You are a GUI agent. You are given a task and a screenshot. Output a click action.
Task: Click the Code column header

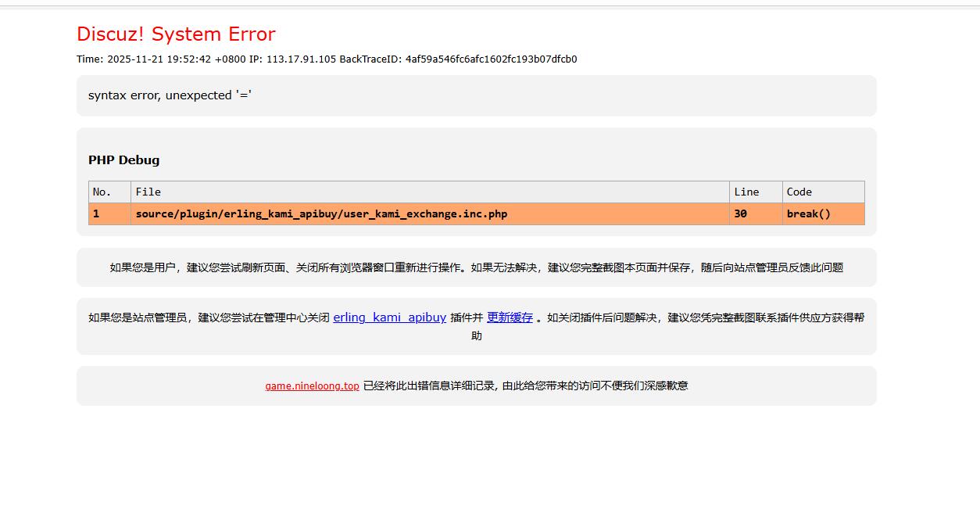(799, 192)
